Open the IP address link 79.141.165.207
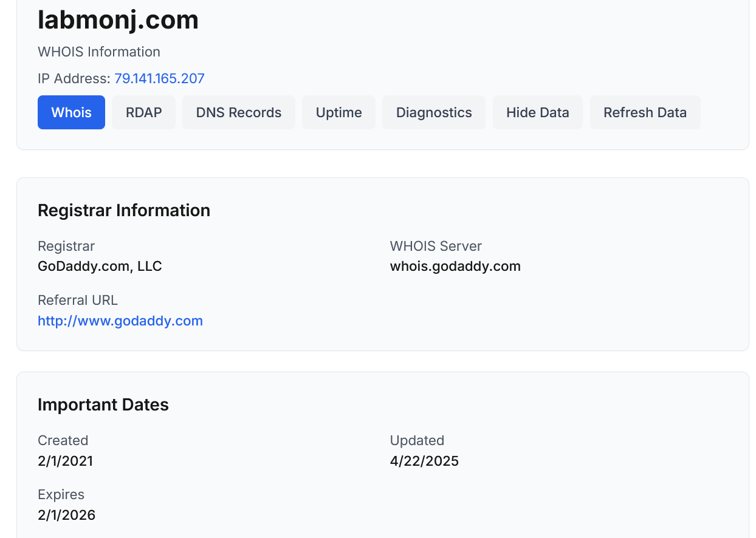This screenshot has width=756, height=538. [159, 78]
